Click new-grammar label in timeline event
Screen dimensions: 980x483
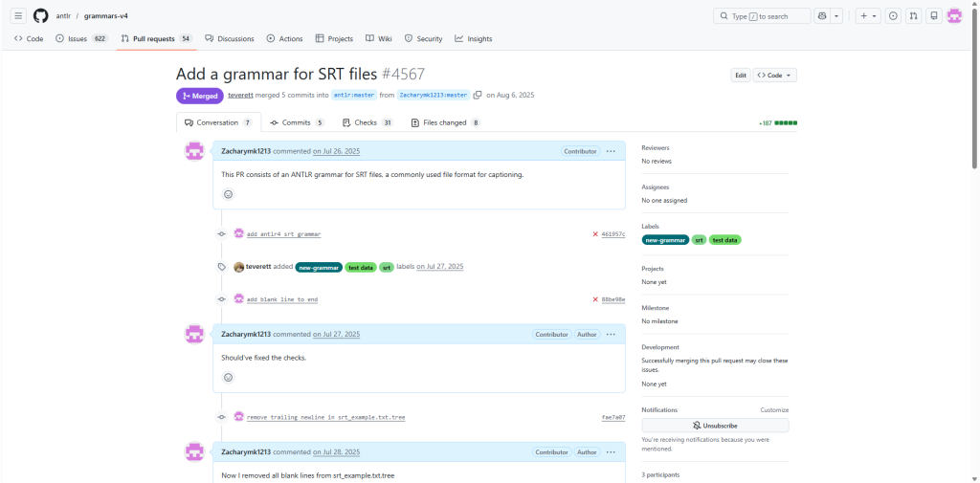click(319, 267)
